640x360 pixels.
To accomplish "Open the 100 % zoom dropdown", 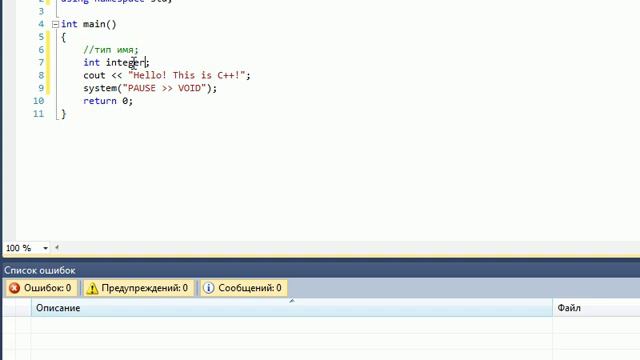I will (45, 248).
